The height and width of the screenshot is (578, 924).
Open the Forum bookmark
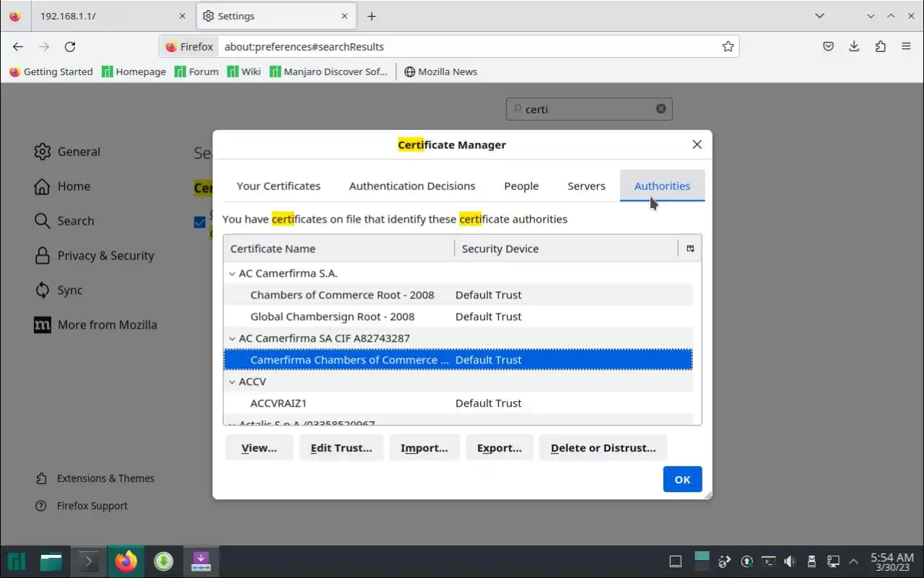(x=196, y=72)
